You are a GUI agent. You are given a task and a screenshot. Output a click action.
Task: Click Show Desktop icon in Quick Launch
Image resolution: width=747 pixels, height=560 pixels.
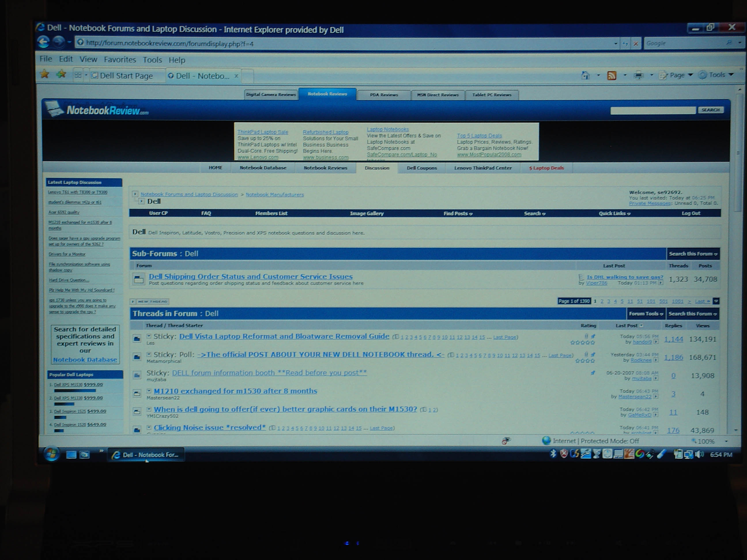pos(71,455)
